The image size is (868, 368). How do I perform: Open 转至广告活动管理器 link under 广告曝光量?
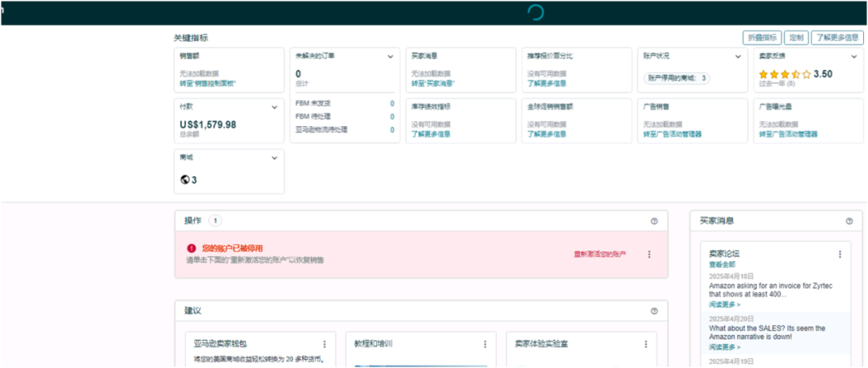tap(788, 134)
